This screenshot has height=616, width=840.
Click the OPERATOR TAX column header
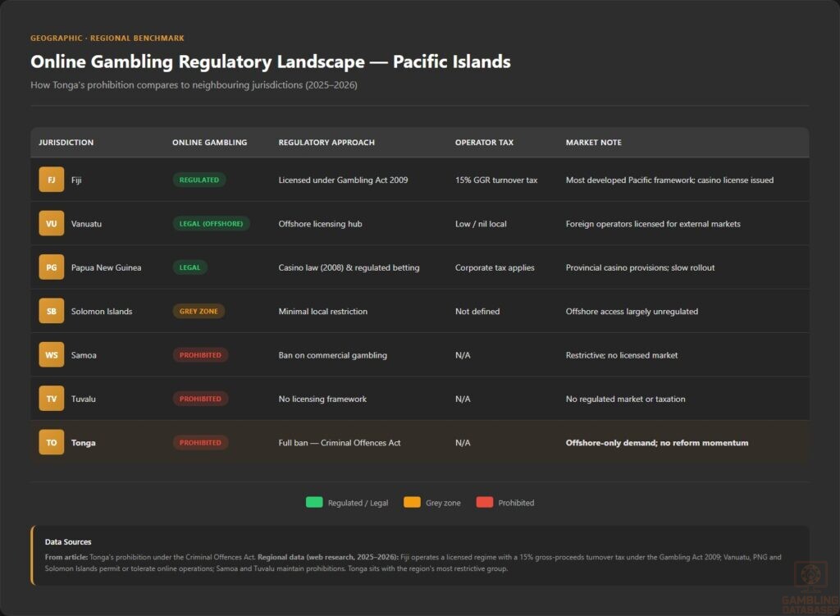click(x=484, y=143)
